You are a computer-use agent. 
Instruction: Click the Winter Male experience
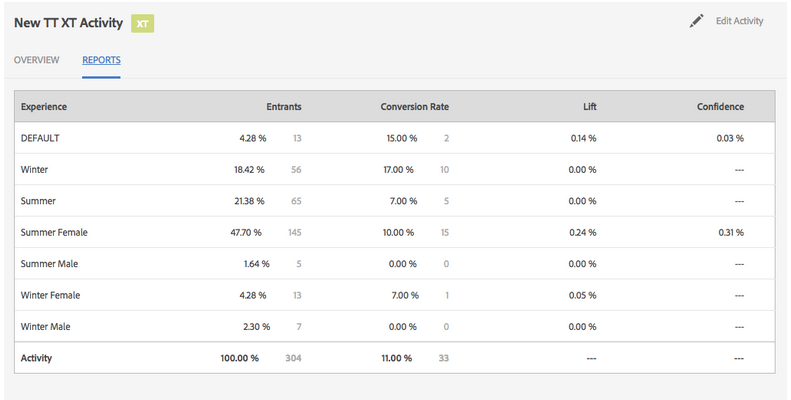click(x=46, y=326)
